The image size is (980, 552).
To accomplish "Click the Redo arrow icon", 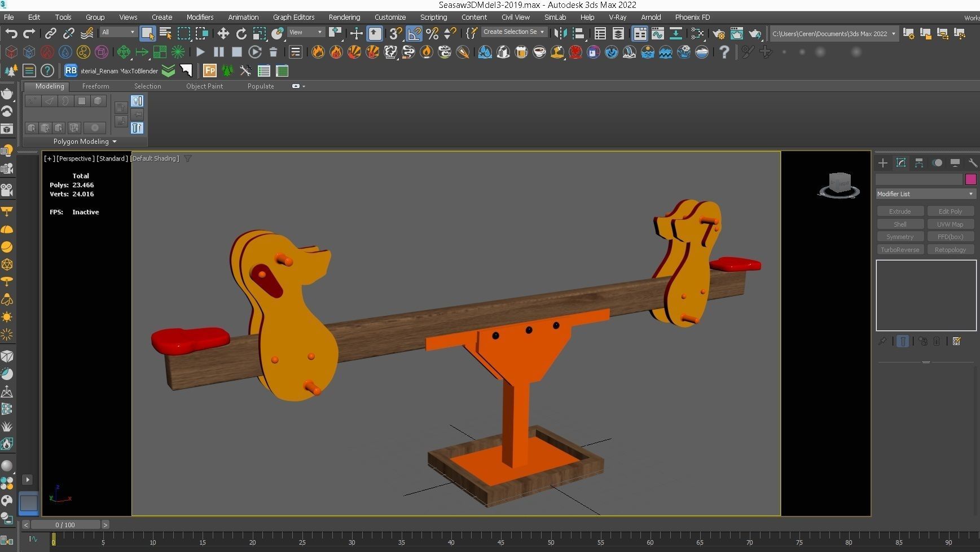I will tap(29, 33).
